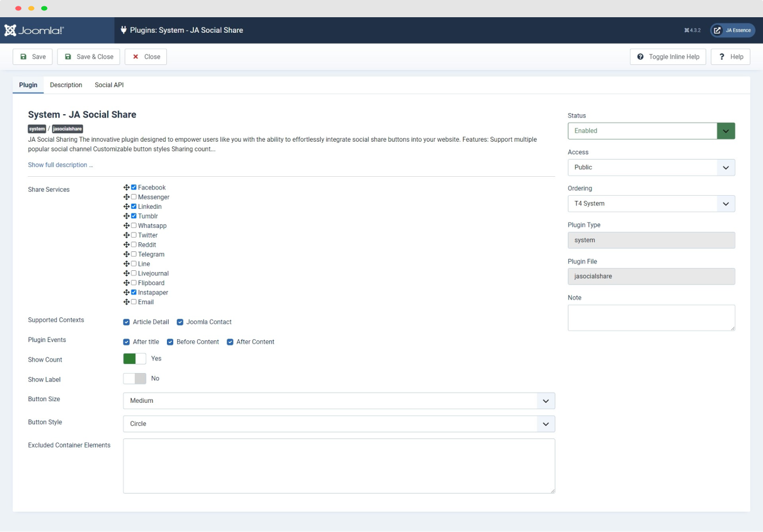Uncheck the After title plugin event

click(x=126, y=342)
